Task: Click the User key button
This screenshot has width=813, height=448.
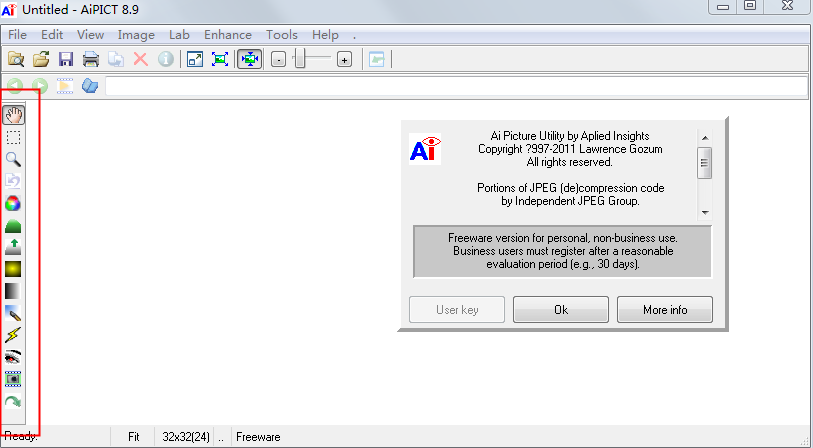Action: (x=457, y=310)
